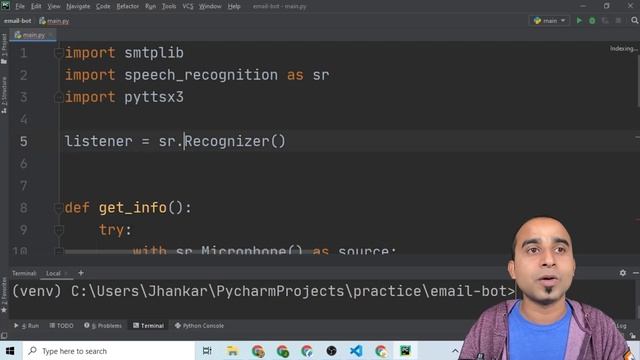Open the View menu
This screenshot has height=360, width=640.
point(53,7)
